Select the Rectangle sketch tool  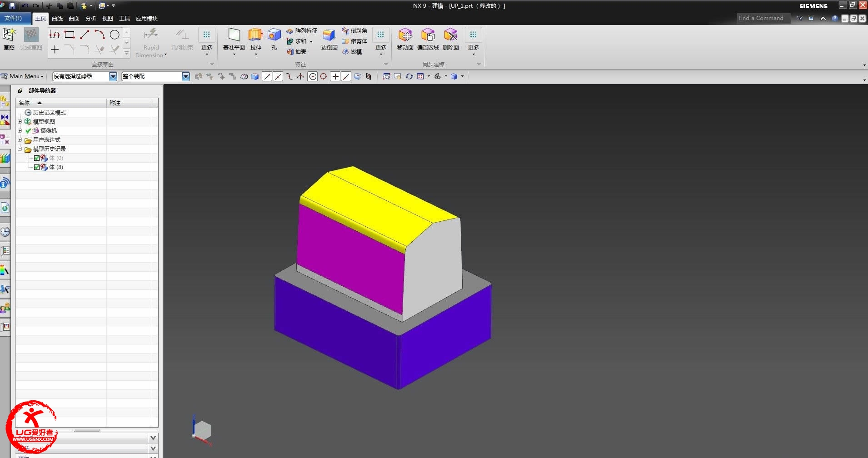70,35
